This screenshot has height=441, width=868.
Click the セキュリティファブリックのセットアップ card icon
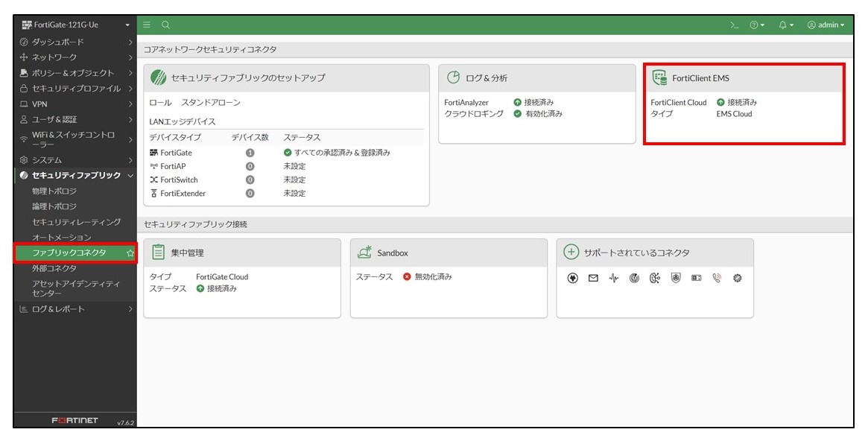coord(158,77)
